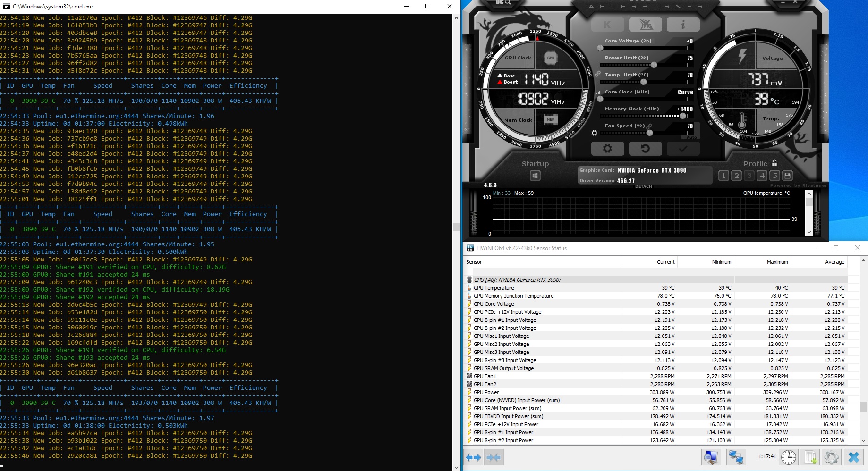Open Afterburner settings gear button
The width and height of the screenshot is (868, 471).
608,149
